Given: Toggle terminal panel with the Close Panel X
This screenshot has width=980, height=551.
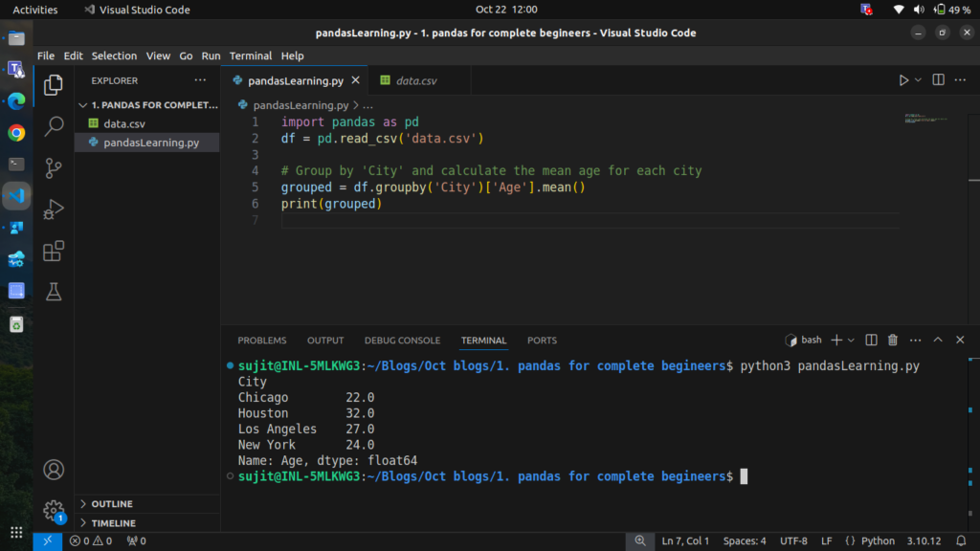Looking at the screenshot, I should tap(960, 340).
